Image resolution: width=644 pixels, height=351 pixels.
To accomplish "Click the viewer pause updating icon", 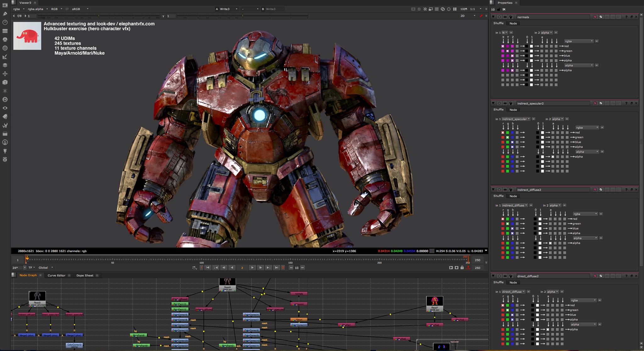I will point(455,9).
